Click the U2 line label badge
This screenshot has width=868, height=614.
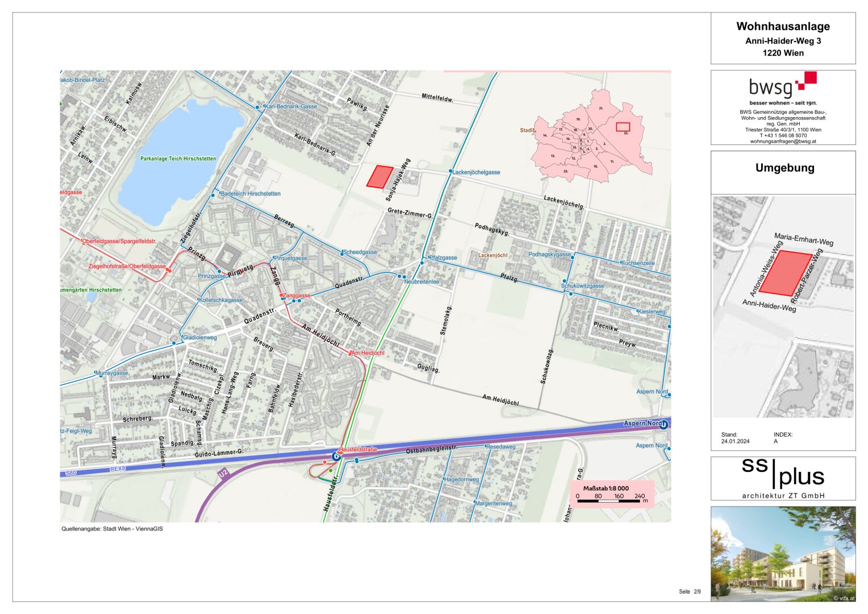point(223,473)
